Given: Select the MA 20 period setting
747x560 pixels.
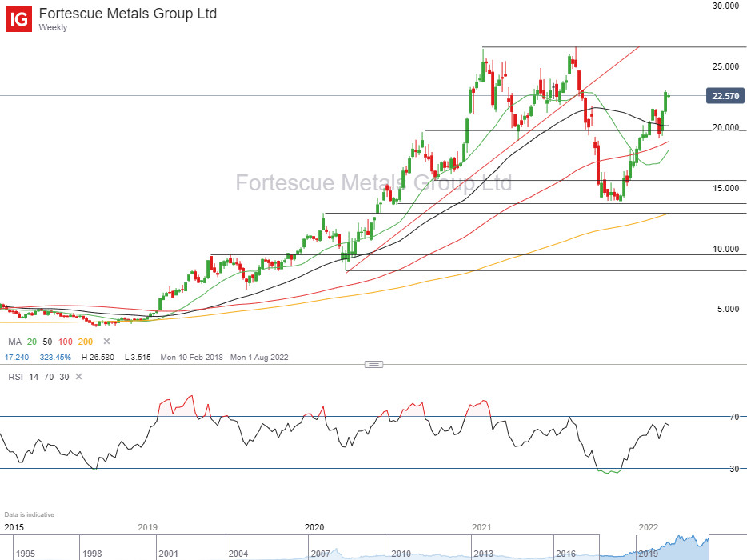Looking at the screenshot, I should (32, 342).
